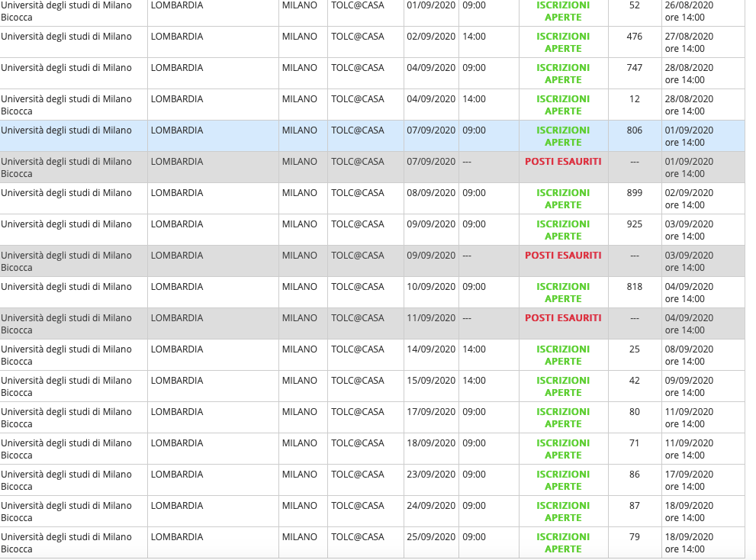Click deadline 27/08/2020 ore 14:00
Image resolution: width=756 pixels, height=560 pixels.
tap(689, 43)
